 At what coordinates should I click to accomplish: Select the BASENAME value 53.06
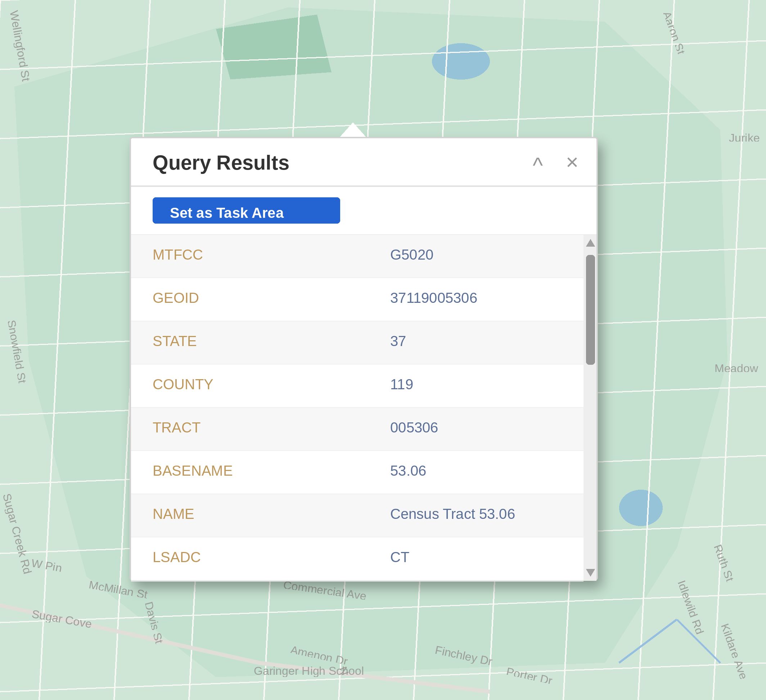coord(408,471)
